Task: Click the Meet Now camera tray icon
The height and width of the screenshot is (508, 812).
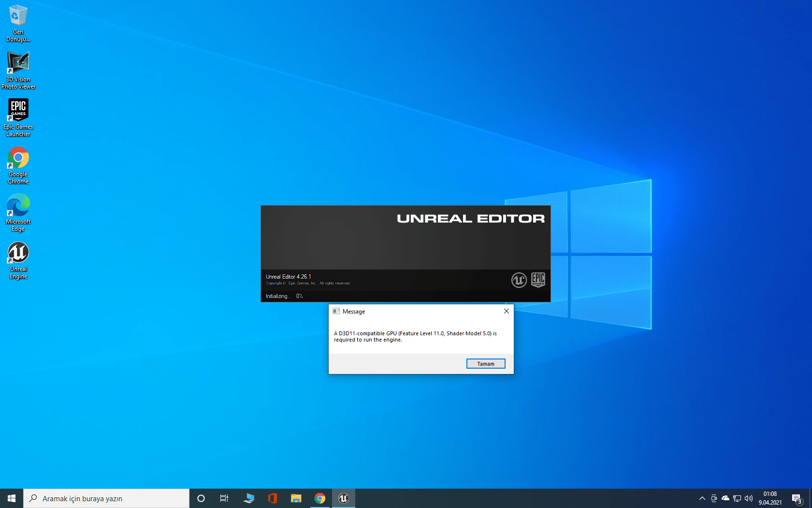Action: pos(714,498)
